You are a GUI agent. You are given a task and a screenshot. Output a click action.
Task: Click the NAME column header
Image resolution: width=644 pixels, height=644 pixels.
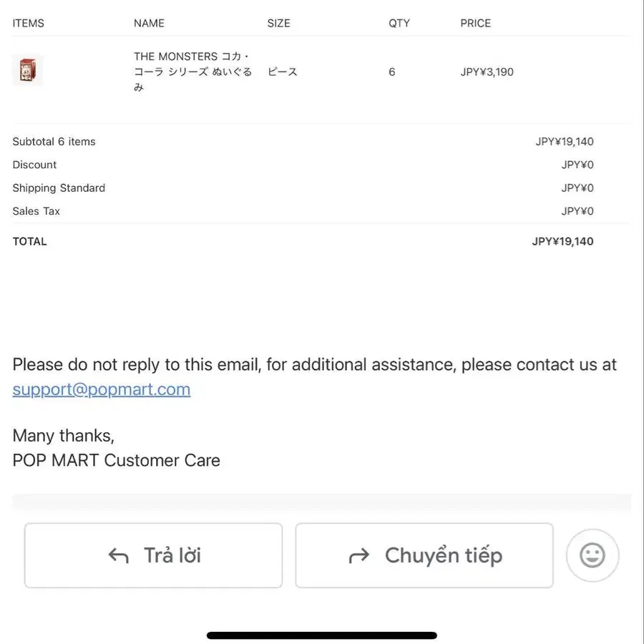point(149,23)
